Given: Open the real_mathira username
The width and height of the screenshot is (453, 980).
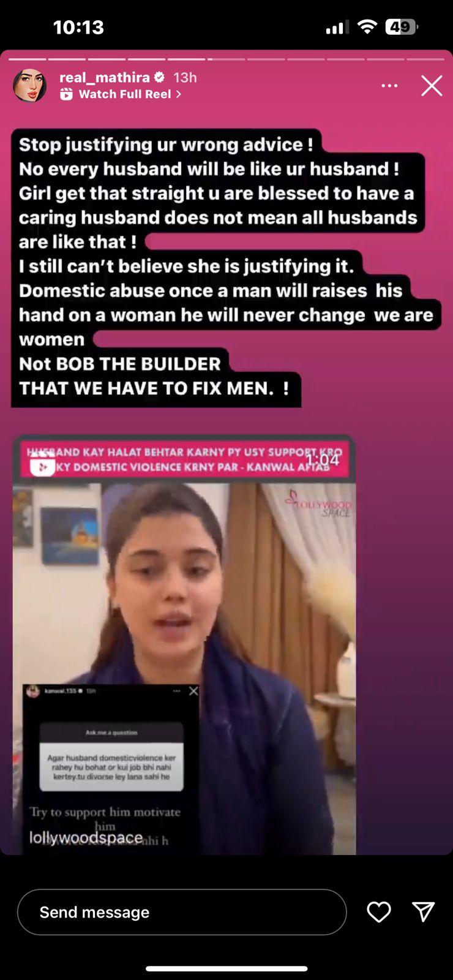Looking at the screenshot, I should click(x=105, y=77).
